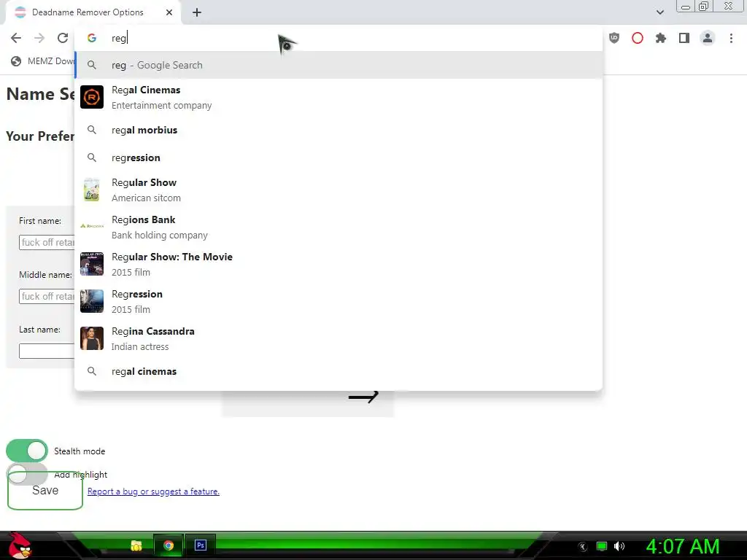This screenshot has height=560, width=747.
Task: Choose the Regal Cinemas entertainment company suggestion
Action: 338,97
